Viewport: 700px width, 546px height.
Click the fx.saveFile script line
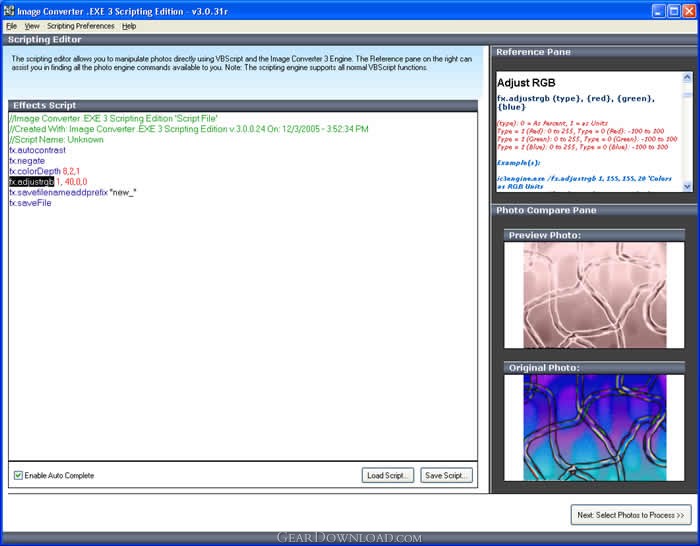click(30, 203)
